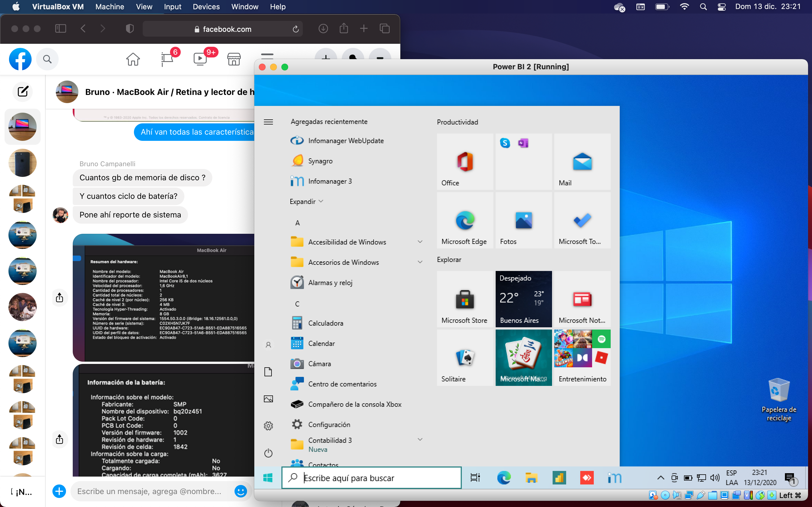
Task: Open the Microsoft Store tile
Action: (x=465, y=299)
